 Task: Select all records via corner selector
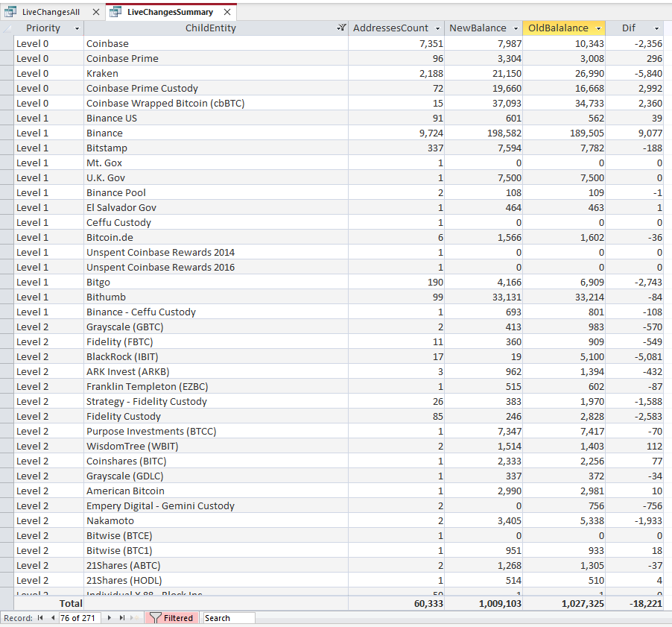coord(7,28)
